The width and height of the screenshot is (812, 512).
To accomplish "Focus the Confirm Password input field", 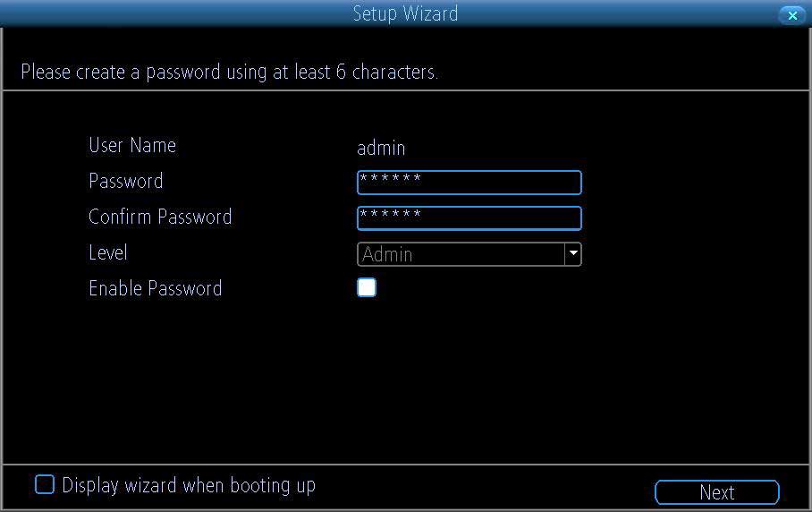I will pyautogui.click(x=469, y=218).
